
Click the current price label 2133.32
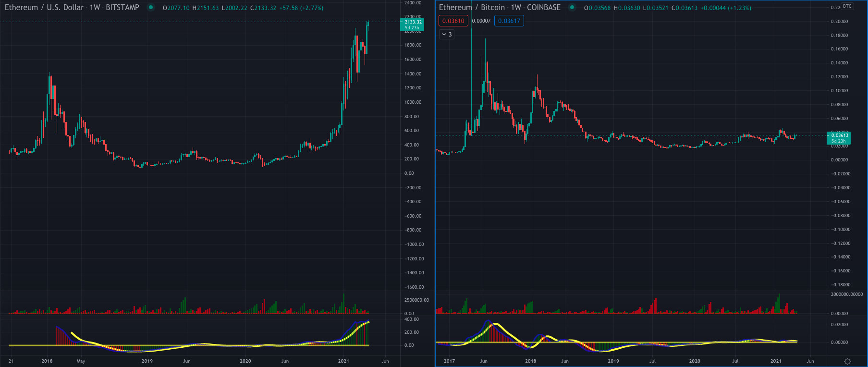coord(412,24)
